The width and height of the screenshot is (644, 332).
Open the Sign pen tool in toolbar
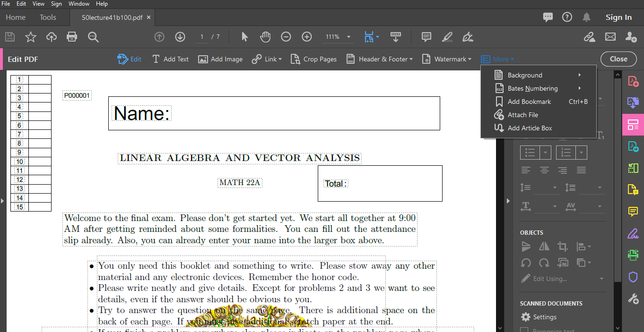coord(468,37)
